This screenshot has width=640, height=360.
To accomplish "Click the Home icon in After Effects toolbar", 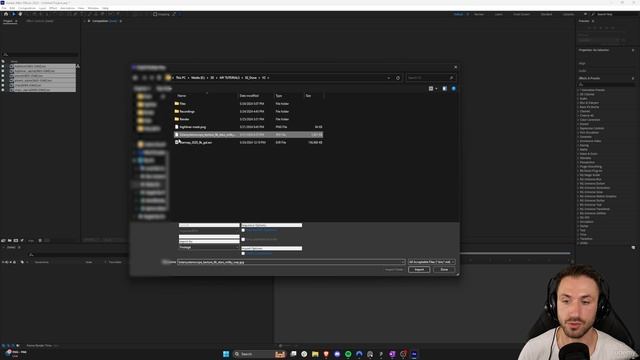I will 6,14.
